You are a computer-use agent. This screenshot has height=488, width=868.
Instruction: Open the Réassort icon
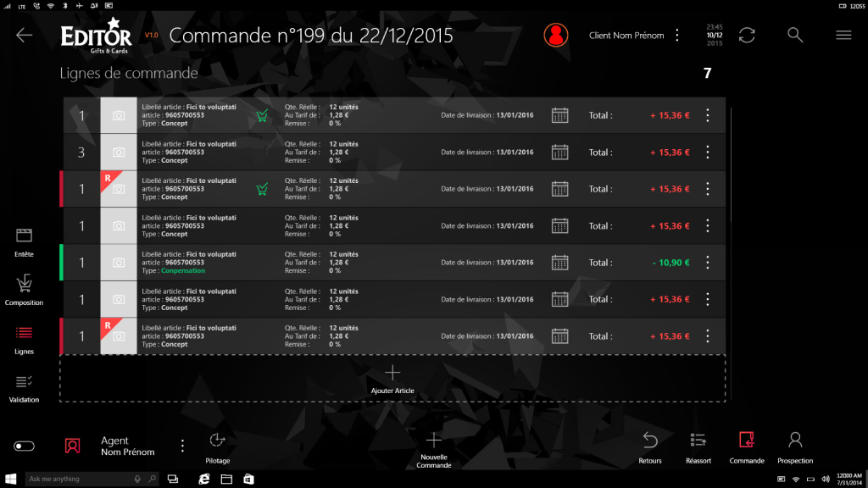point(698,440)
